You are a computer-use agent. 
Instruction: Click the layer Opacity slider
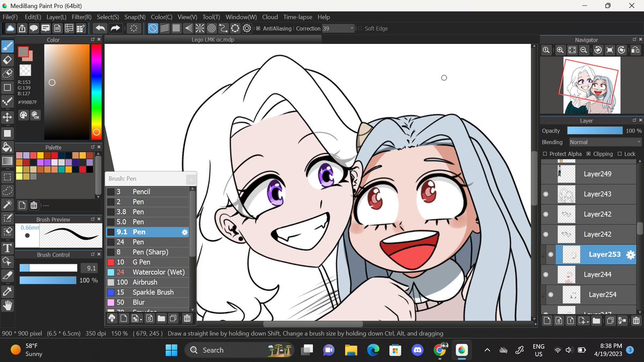(595, 130)
